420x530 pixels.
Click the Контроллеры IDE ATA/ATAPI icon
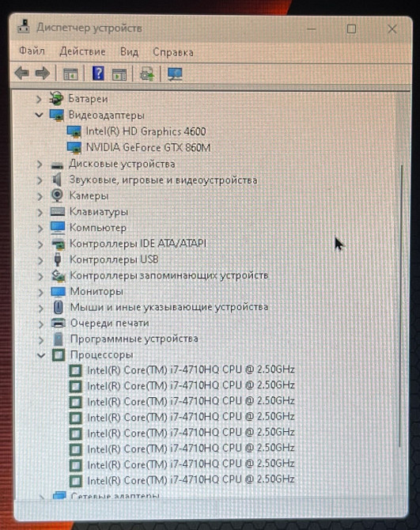coord(58,244)
